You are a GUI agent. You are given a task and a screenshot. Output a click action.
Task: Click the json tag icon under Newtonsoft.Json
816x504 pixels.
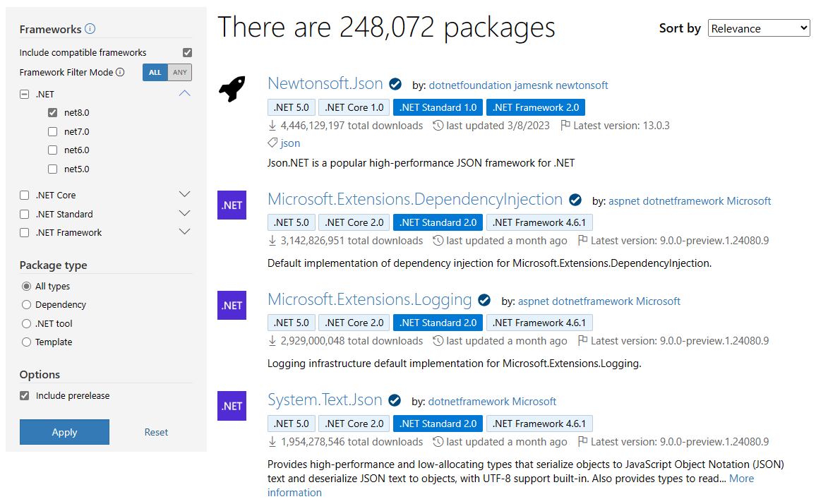(x=271, y=143)
